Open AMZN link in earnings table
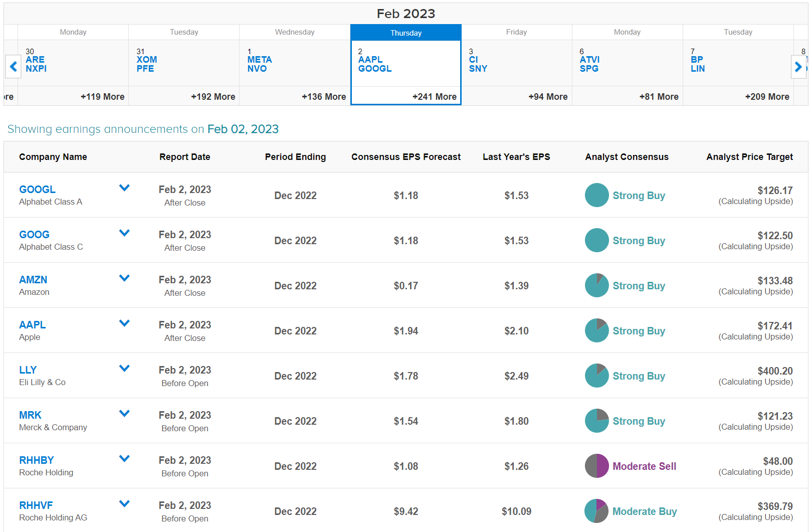This screenshot has width=812, height=532. coord(33,280)
